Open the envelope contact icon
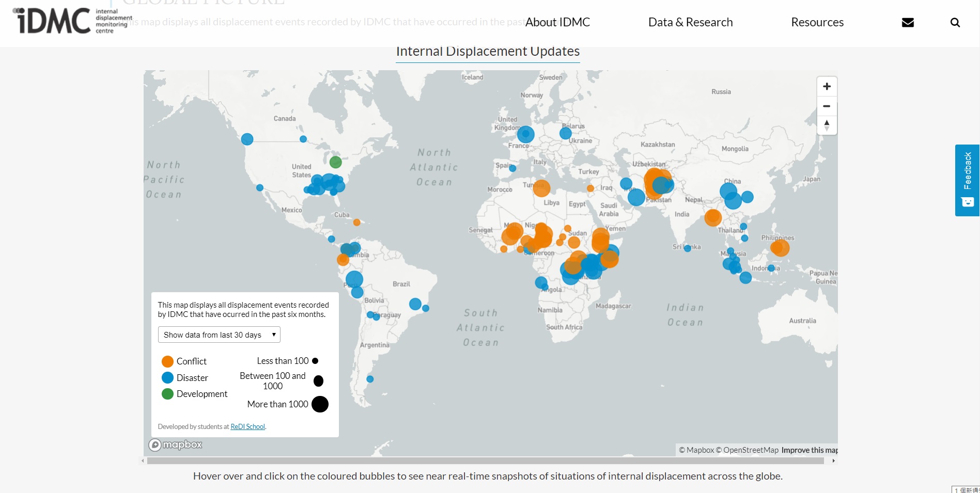 click(x=908, y=22)
